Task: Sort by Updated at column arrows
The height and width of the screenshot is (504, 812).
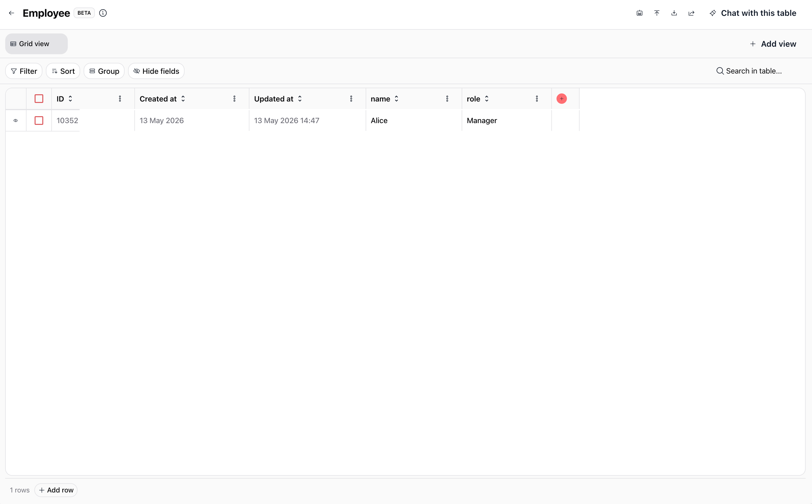Action: pos(300,99)
